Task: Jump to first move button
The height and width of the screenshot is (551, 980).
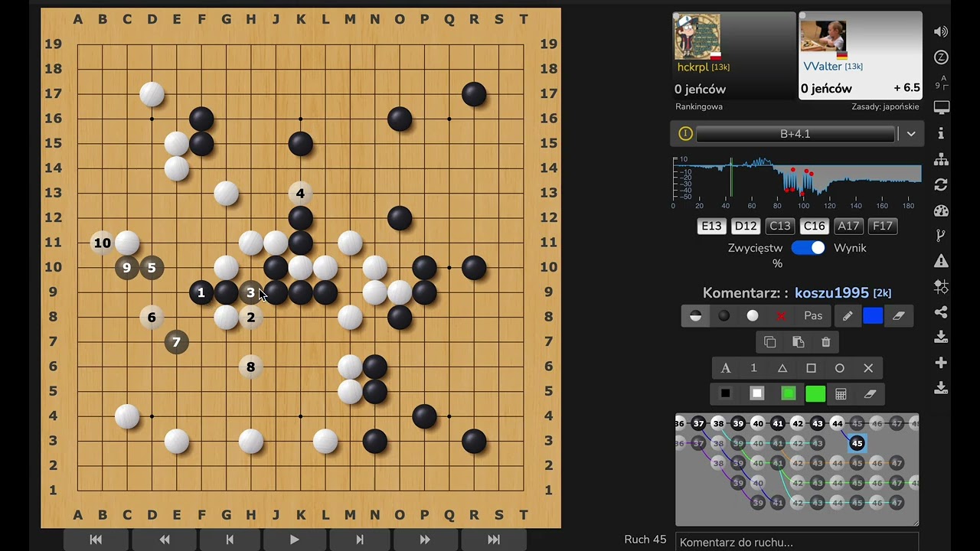Action: click(96, 540)
